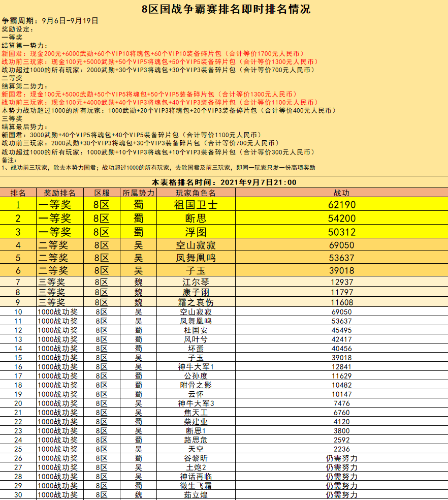Select the 11629 score cell

tap(341, 376)
